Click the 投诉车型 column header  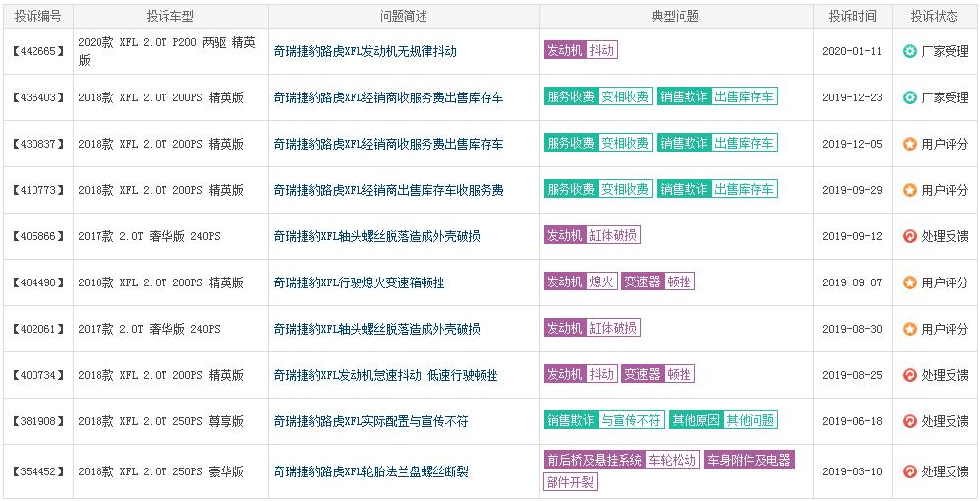click(x=170, y=17)
